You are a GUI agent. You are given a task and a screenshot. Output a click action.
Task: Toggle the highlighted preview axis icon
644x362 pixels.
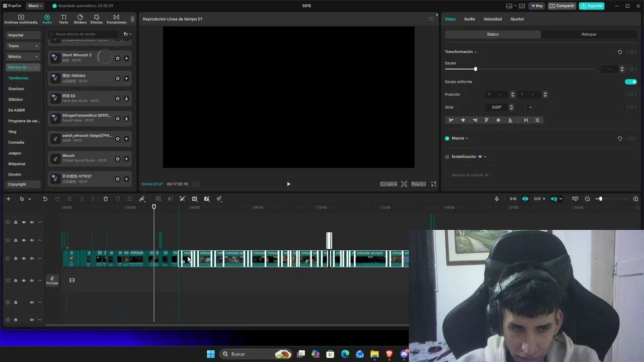click(554, 199)
